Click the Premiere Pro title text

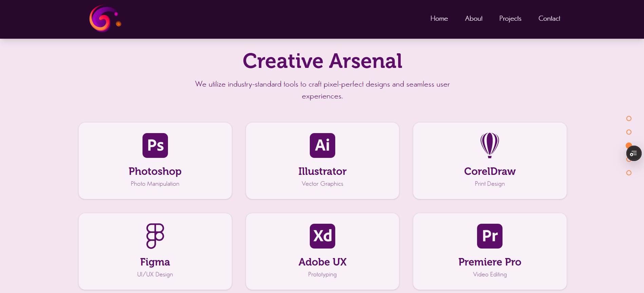click(490, 262)
